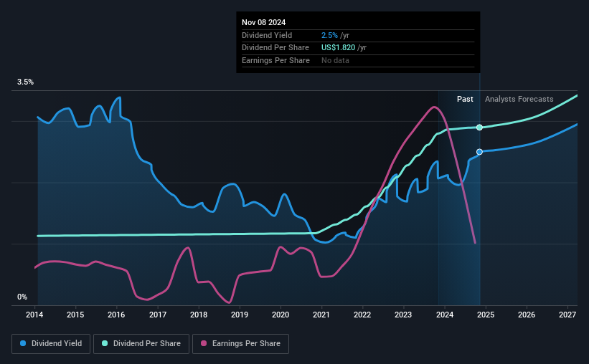The width and height of the screenshot is (589, 364).
Task: Click Dividend Yield label in tooltip
Action: point(267,35)
